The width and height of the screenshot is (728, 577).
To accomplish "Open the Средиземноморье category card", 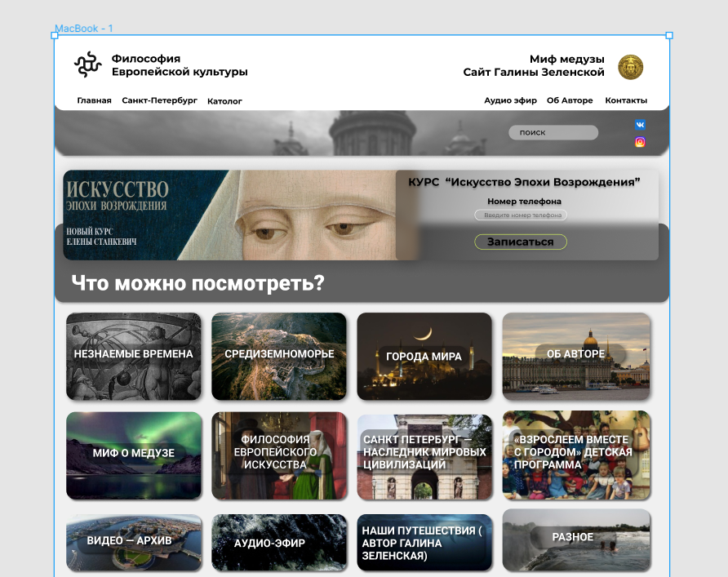I will (x=278, y=356).
